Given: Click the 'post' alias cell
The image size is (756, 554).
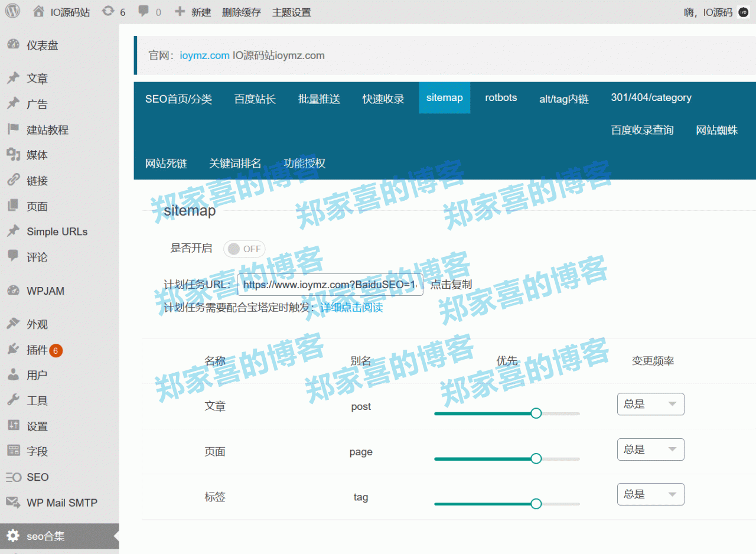Looking at the screenshot, I should 361,406.
